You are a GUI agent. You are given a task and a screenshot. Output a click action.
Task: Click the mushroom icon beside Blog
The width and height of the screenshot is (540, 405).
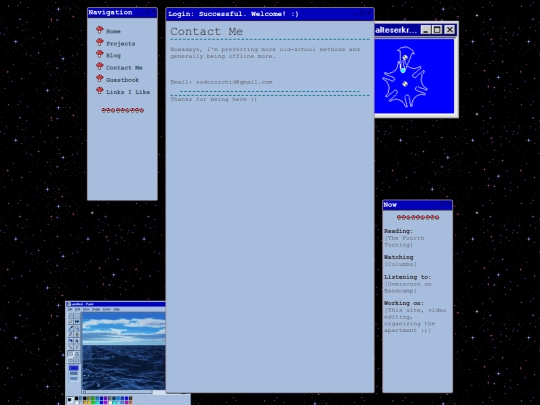100,54
